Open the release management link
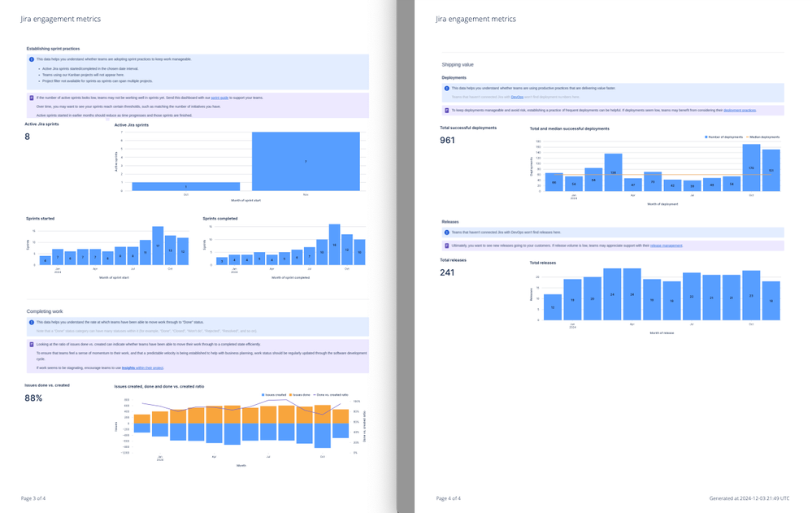Viewport: 812px width, 513px height. (666, 246)
